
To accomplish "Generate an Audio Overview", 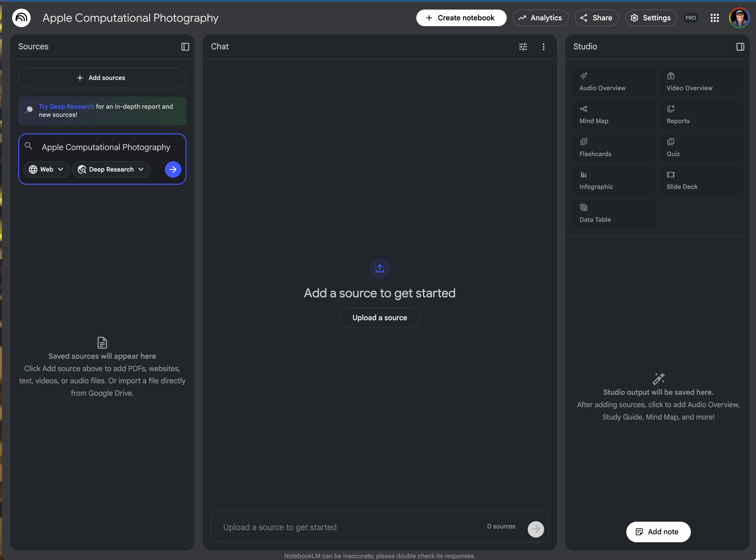I will (615, 82).
